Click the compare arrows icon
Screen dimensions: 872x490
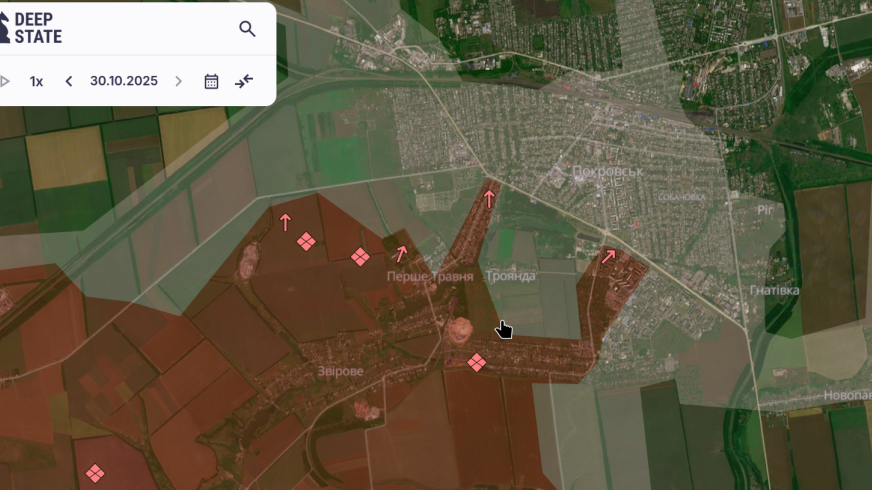(244, 81)
